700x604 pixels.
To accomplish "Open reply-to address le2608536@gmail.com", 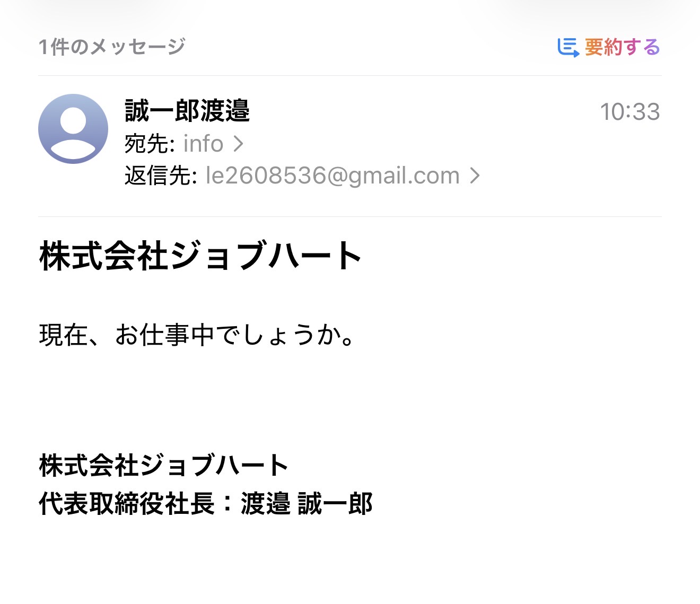I will point(332,176).
